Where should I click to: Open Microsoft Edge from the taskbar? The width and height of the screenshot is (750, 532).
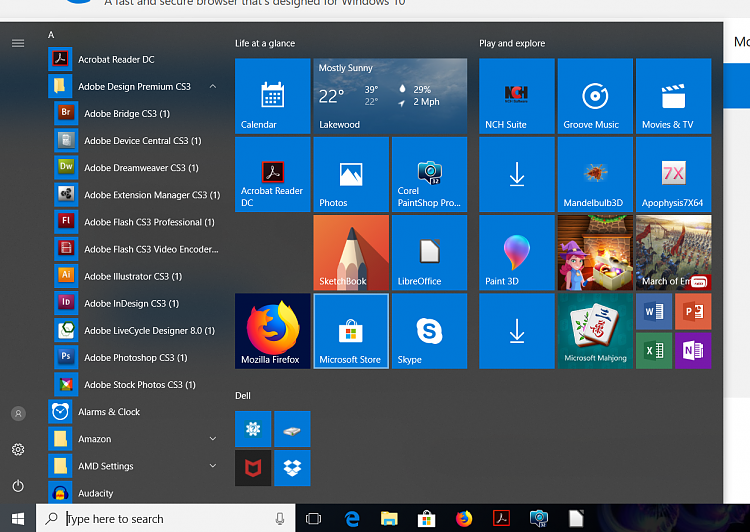click(352, 519)
